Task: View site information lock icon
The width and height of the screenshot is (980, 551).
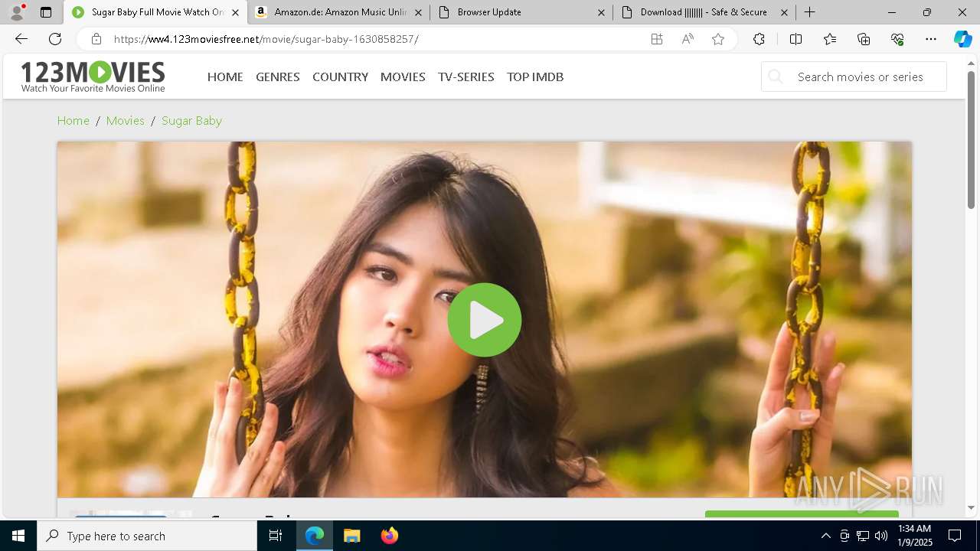Action: point(96,39)
